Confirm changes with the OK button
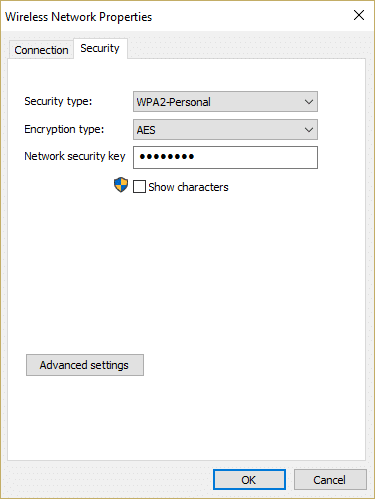 pyautogui.click(x=249, y=480)
